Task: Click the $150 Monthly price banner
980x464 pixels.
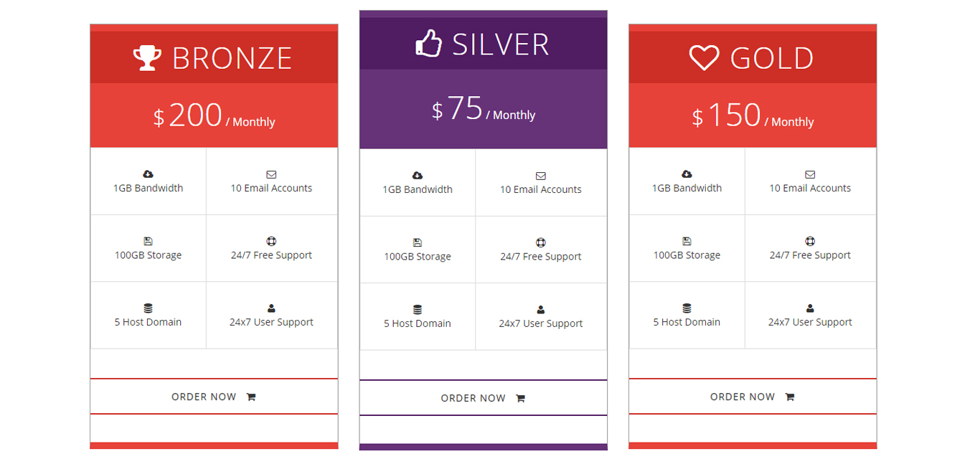Action: [753, 115]
